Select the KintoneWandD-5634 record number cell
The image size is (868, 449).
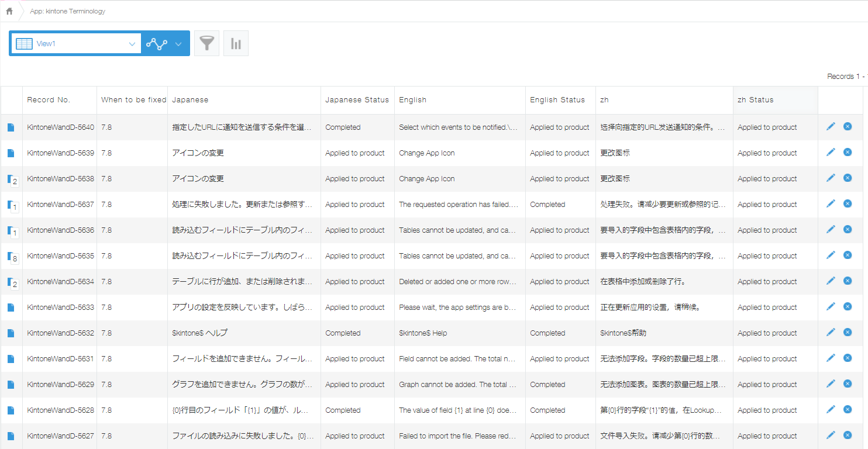click(x=60, y=282)
